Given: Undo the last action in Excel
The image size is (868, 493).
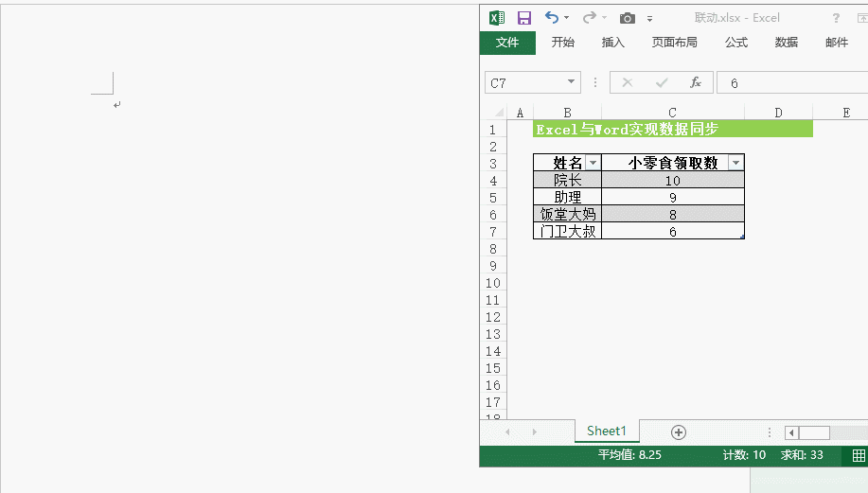Looking at the screenshot, I should 551,18.
